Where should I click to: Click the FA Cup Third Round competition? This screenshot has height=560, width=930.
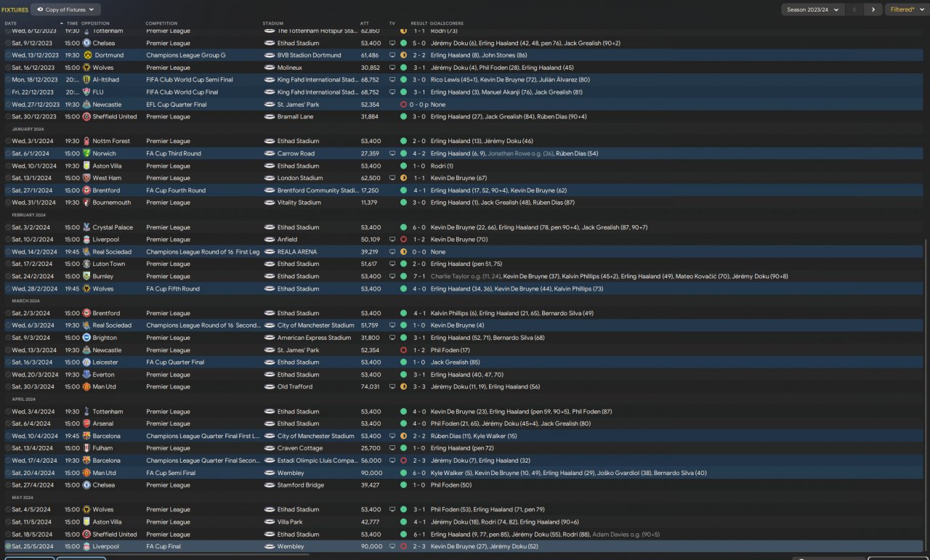pos(174,153)
